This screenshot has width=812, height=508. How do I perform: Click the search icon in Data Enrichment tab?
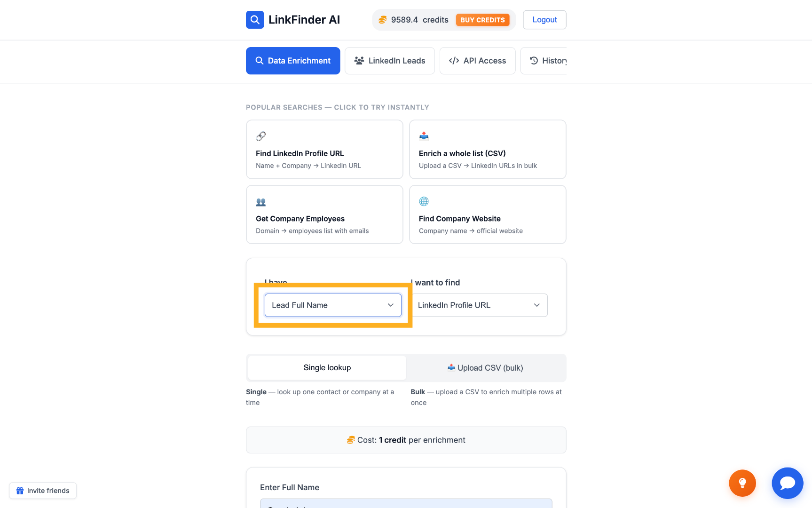(260, 61)
